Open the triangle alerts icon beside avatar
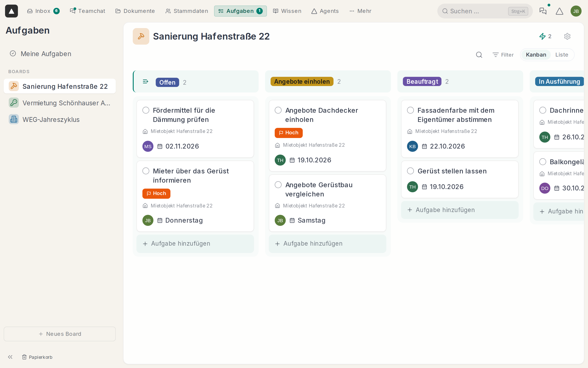This screenshot has width=588, height=368. 559,11
